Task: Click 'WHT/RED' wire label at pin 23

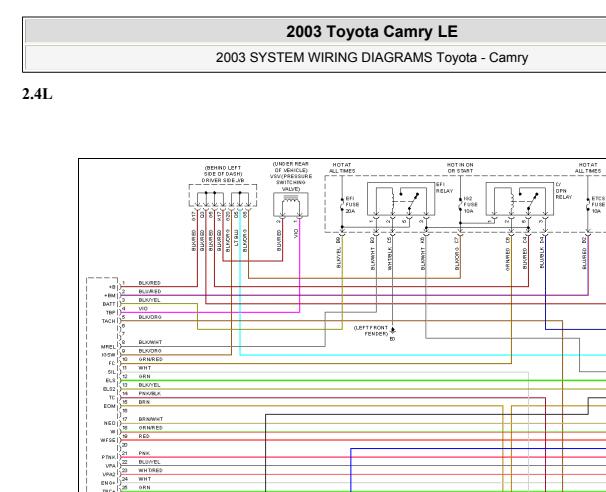Action: [150, 470]
